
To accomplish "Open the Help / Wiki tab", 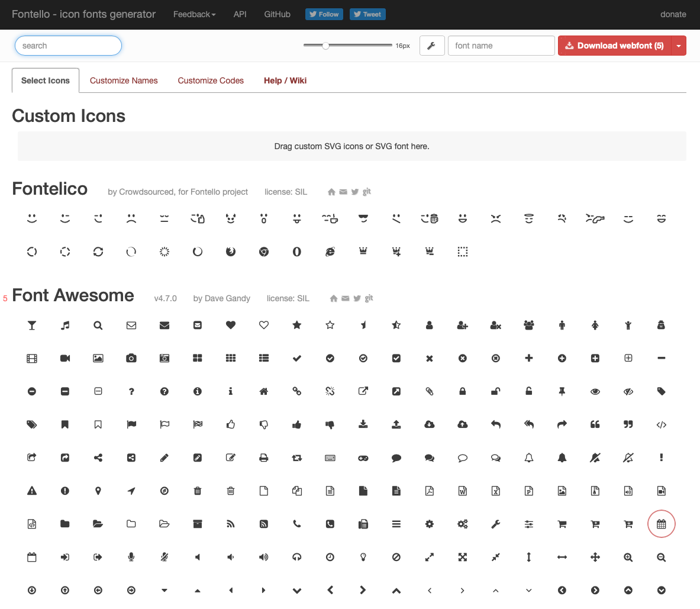I will point(285,80).
